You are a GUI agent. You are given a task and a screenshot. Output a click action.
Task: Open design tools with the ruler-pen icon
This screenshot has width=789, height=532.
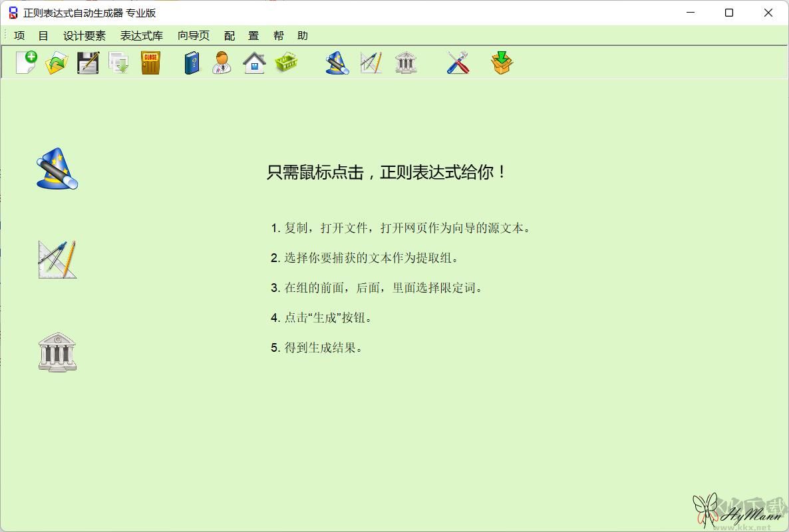[x=371, y=62]
